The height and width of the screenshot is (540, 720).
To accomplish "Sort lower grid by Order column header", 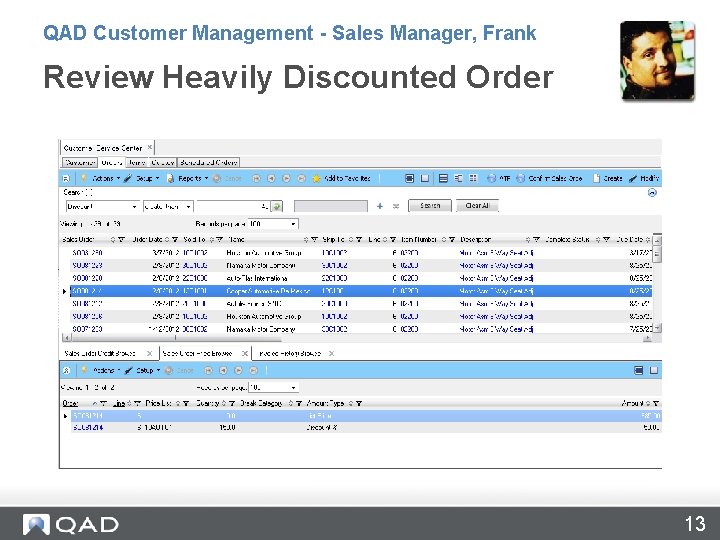I will [70, 403].
